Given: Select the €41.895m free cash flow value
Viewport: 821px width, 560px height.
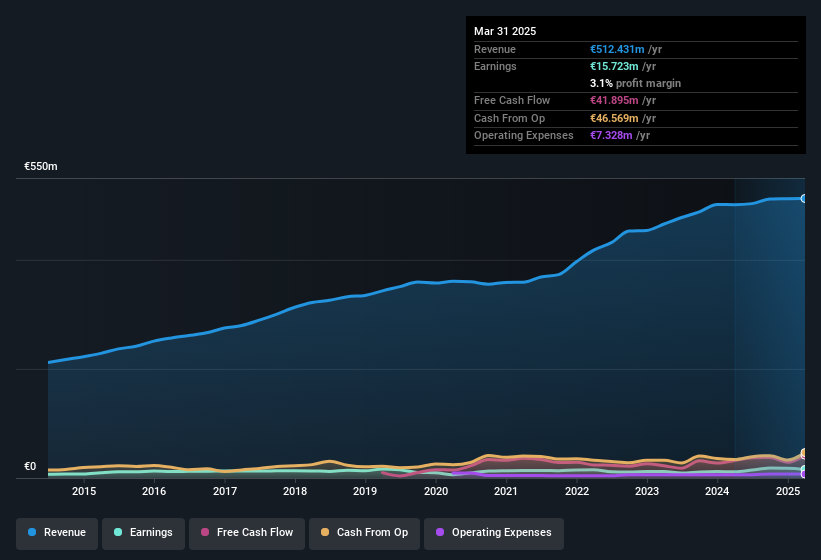Looking at the screenshot, I should click(614, 100).
